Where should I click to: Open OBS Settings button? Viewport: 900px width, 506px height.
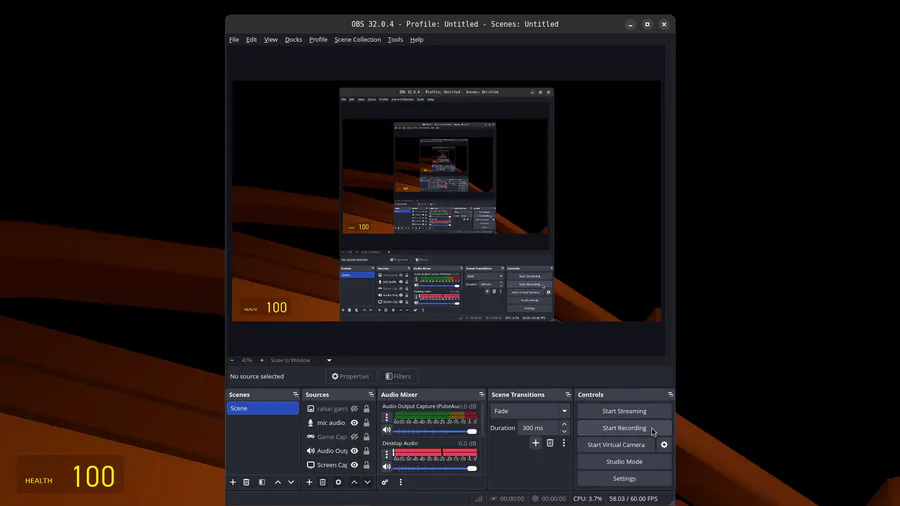click(624, 478)
